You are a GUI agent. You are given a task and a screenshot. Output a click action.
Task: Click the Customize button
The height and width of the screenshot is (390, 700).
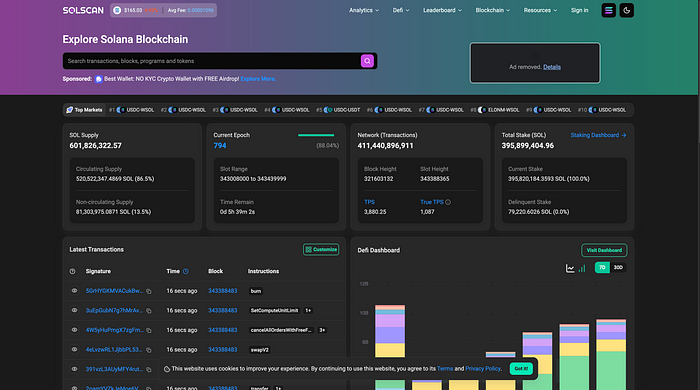pos(321,249)
